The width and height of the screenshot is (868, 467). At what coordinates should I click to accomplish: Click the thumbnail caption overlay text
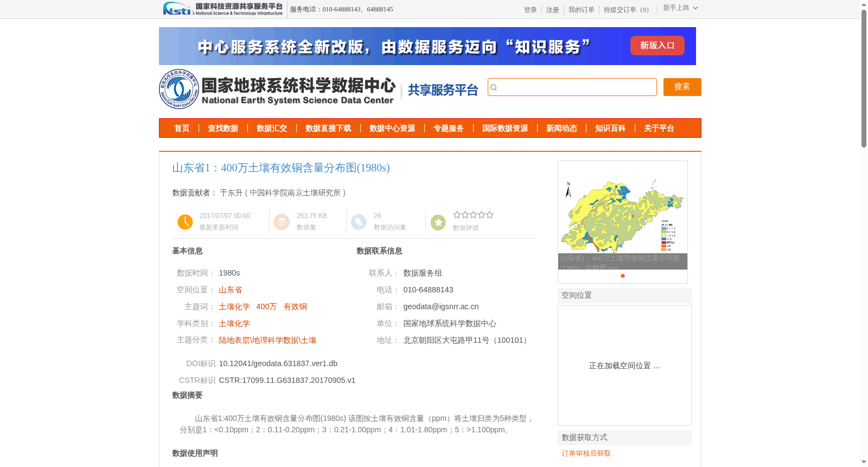[623, 261]
